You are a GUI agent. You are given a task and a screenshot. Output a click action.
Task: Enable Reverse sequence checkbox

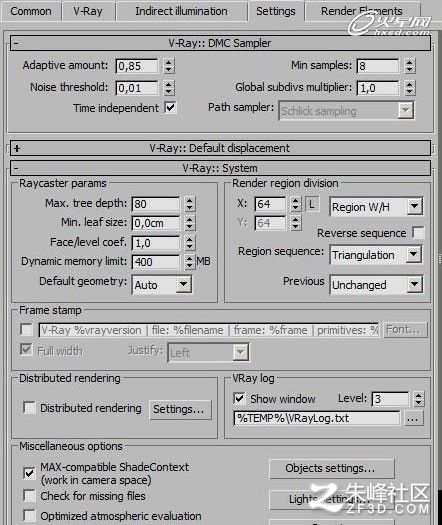click(x=419, y=233)
